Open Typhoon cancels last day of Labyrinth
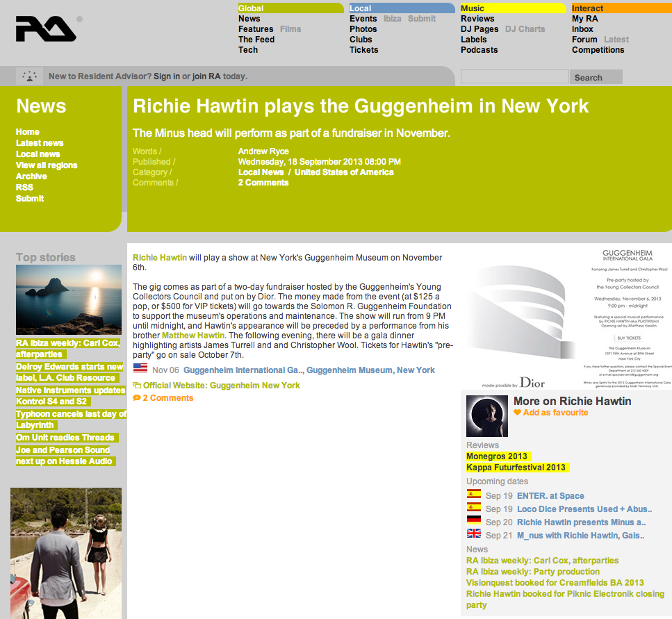Image resolution: width=672 pixels, height=619 pixels. [71, 420]
